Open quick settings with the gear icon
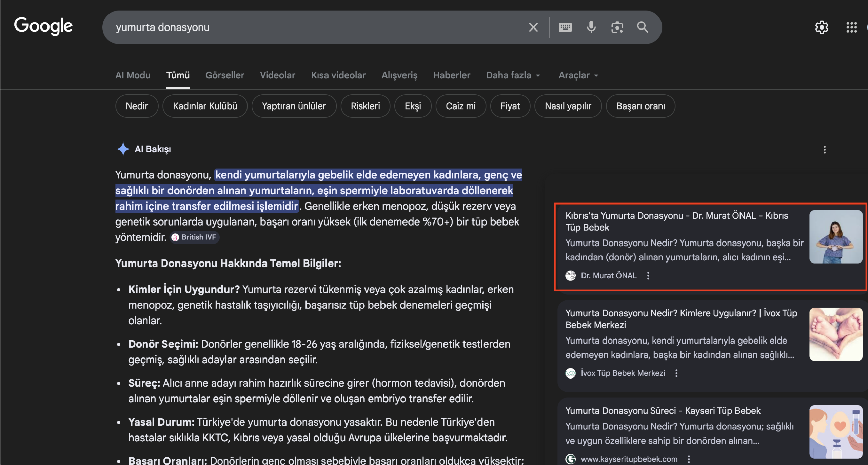The width and height of the screenshot is (868, 465). (x=822, y=27)
